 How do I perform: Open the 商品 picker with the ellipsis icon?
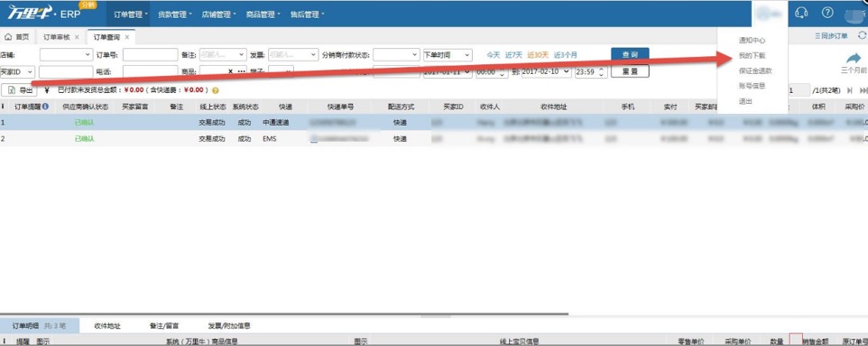pyautogui.click(x=241, y=71)
